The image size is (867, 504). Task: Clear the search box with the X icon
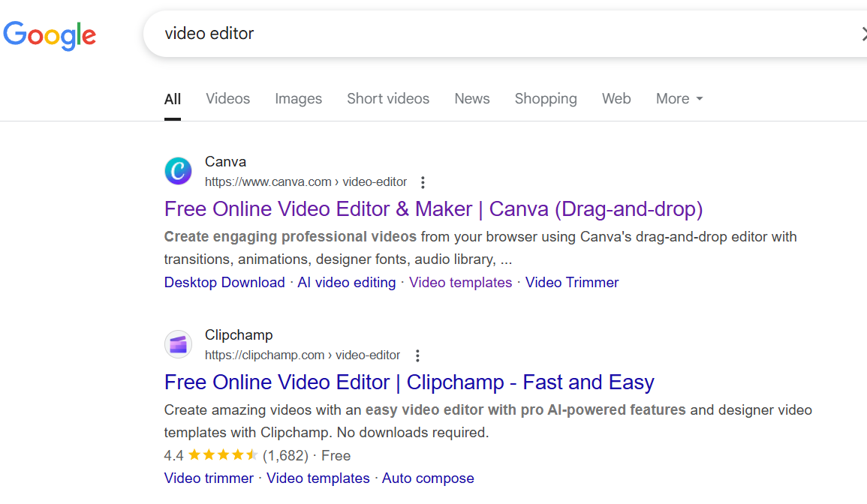click(864, 34)
